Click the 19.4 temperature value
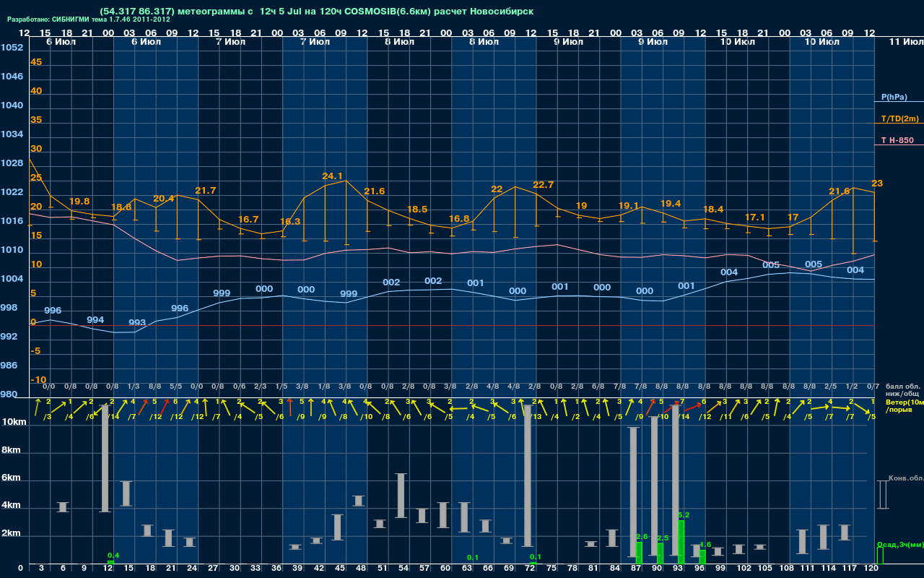The image size is (924, 578). 671,204
